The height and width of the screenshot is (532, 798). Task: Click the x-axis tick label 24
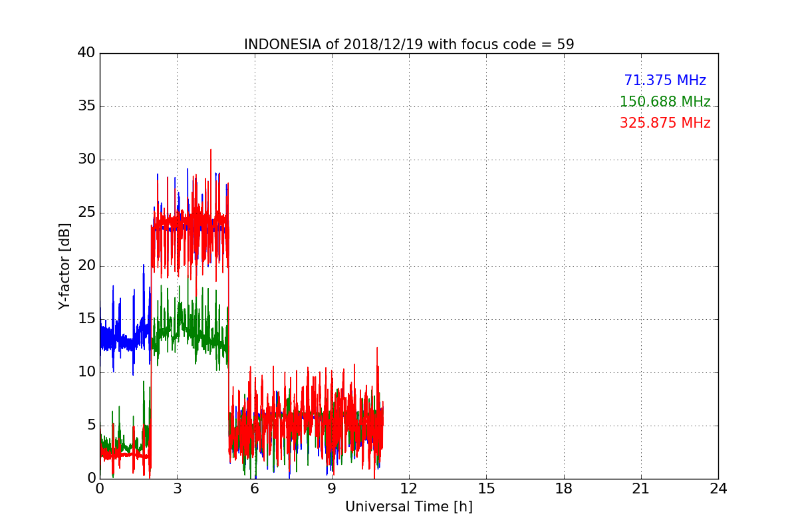pos(718,489)
